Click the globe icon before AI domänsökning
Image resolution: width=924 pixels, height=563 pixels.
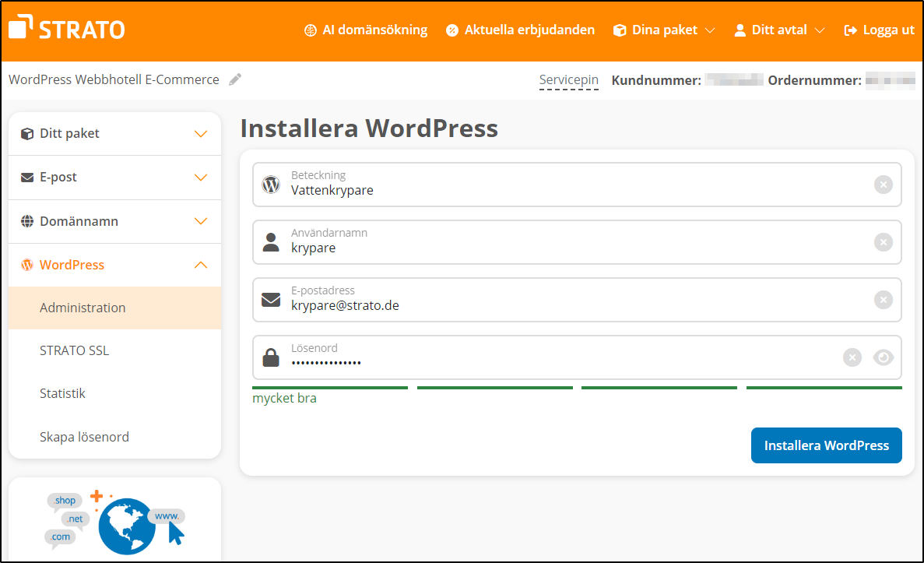[x=309, y=30]
